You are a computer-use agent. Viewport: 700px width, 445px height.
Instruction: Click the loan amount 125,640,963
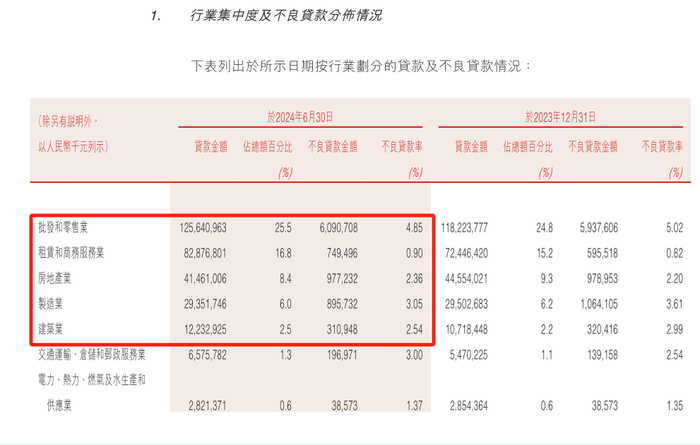[203, 228]
